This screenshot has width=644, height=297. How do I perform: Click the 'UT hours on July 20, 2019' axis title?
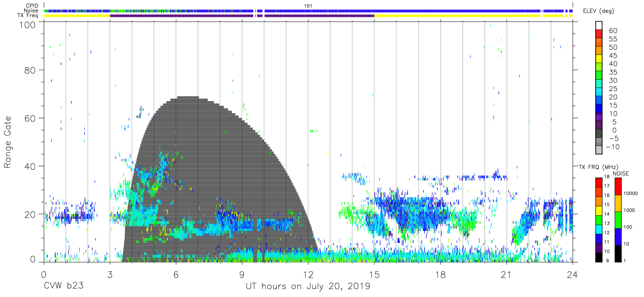pyautogui.click(x=308, y=286)
